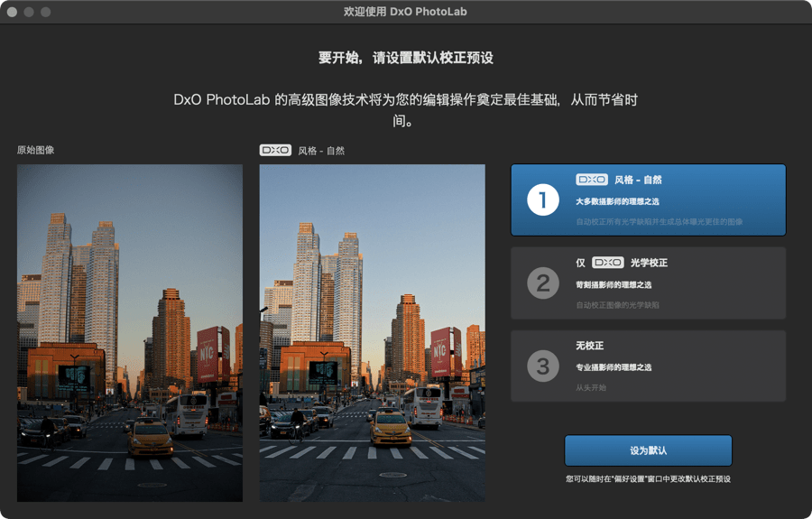The height and width of the screenshot is (519, 812).
Task: Select the 无校正 preset option
Action: [x=649, y=366]
